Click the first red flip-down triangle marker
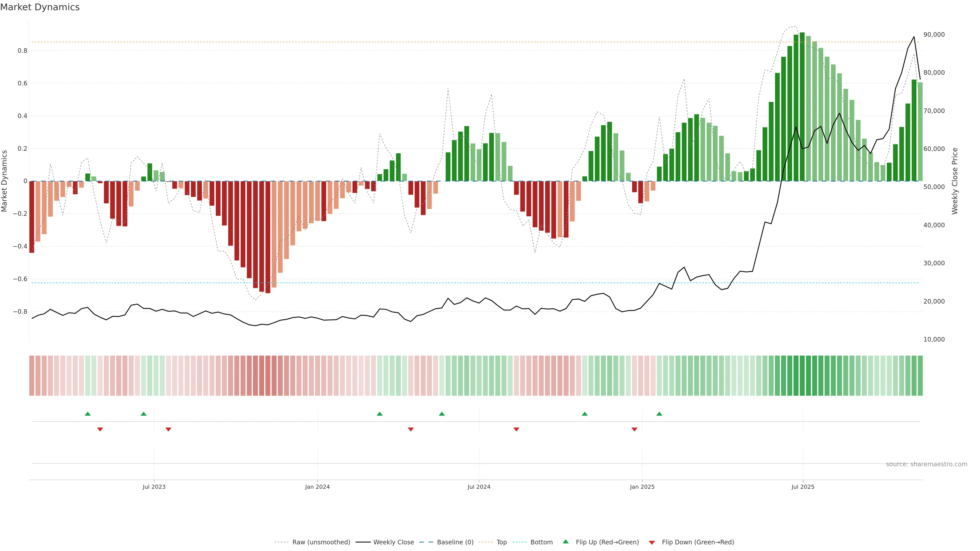 point(100,429)
